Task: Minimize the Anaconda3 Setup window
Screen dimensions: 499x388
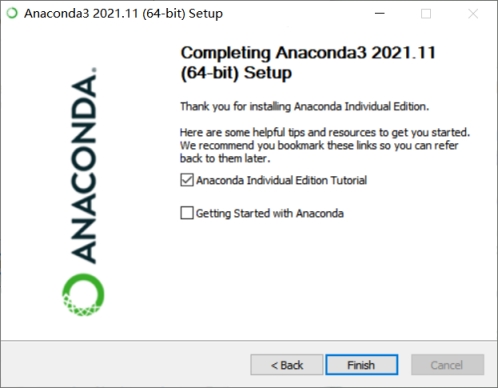Action: click(380, 13)
